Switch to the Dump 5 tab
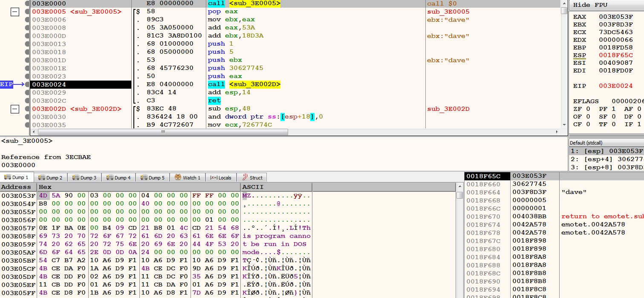 point(153,177)
